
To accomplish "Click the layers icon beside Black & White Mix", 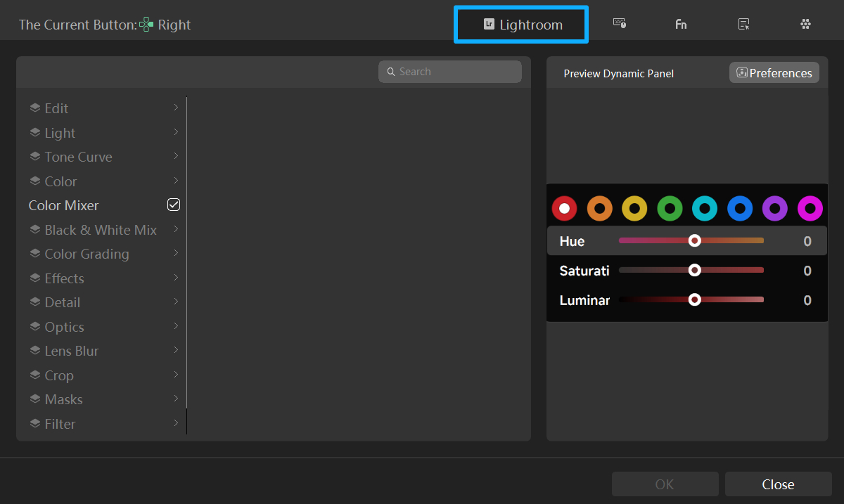I will (x=34, y=229).
